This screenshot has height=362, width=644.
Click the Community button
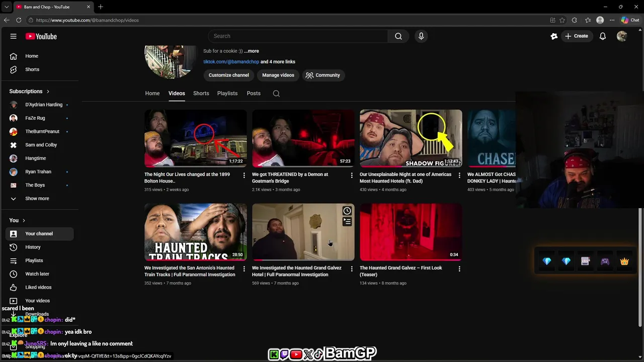[x=323, y=75]
